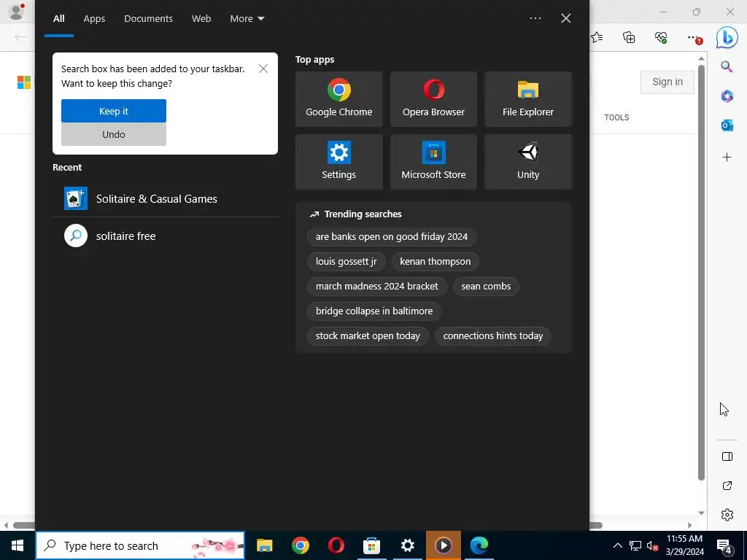This screenshot has height=560, width=747.
Task: Open the Bing Copilot icon in Edge
Action: (x=727, y=37)
